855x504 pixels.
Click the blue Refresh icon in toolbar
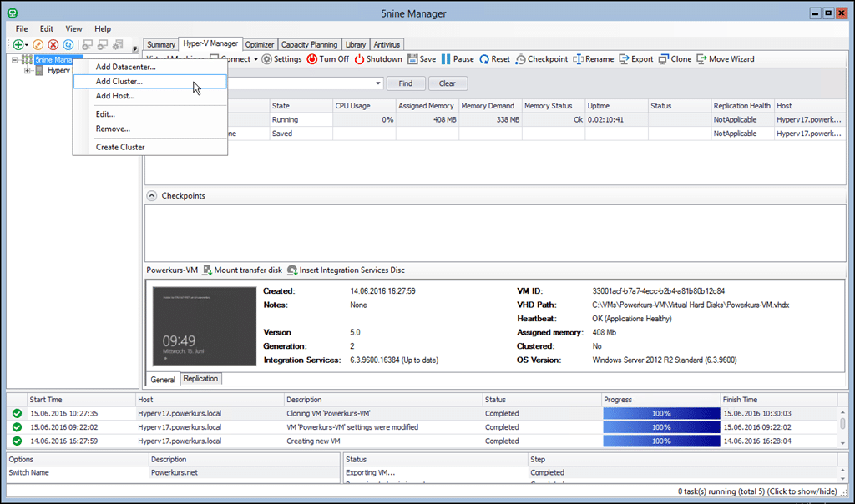(68, 45)
